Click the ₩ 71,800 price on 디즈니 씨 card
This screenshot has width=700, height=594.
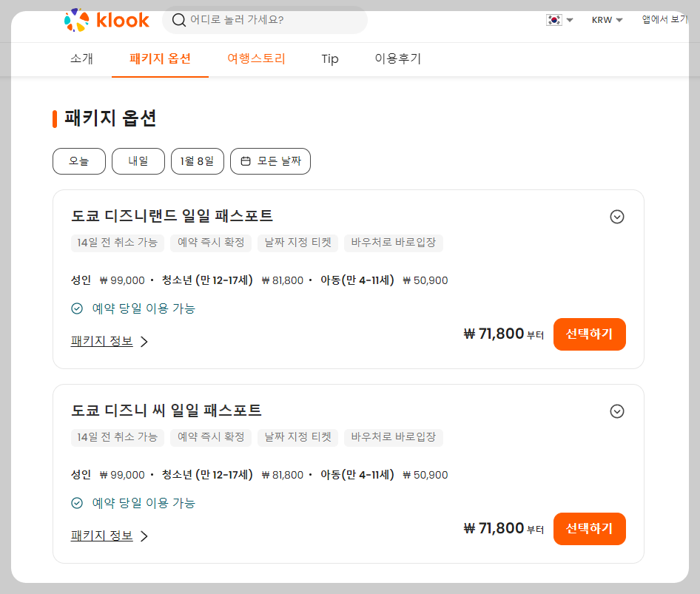click(494, 528)
